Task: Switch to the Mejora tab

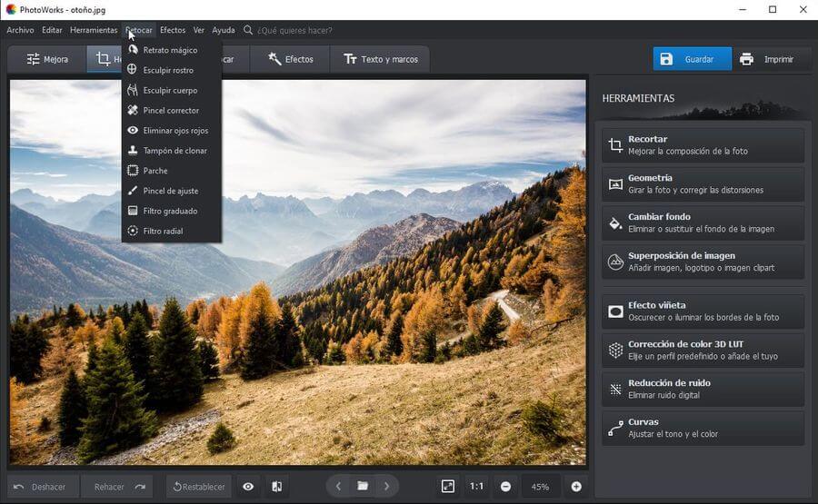Action: (x=47, y=59)
